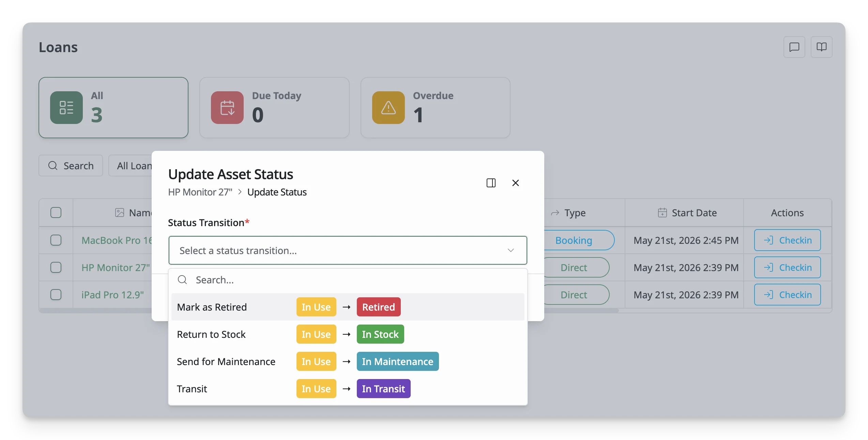The image size is (868, 440).
Task: Click the Actions column header
Action: 787,213
